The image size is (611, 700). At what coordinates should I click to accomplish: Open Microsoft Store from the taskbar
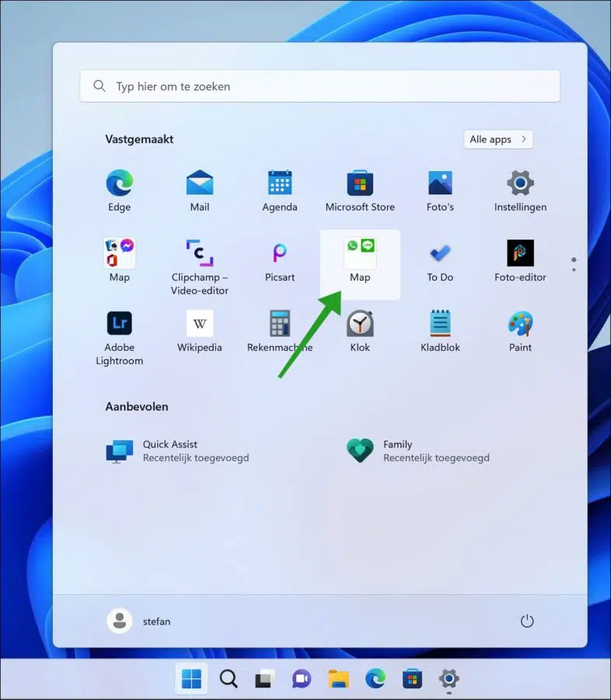click(x=412, y=679)
